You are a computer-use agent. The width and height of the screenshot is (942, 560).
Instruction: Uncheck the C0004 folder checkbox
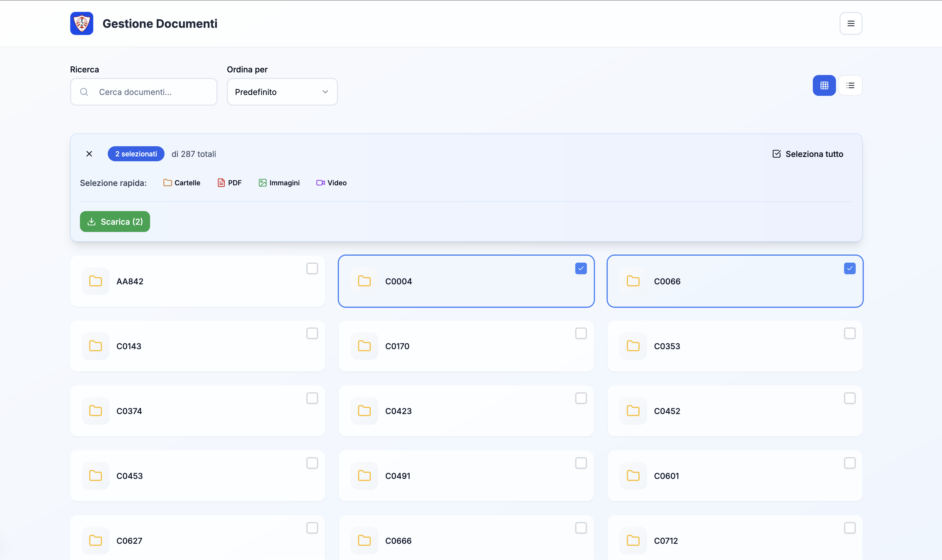tap(581, 268)
